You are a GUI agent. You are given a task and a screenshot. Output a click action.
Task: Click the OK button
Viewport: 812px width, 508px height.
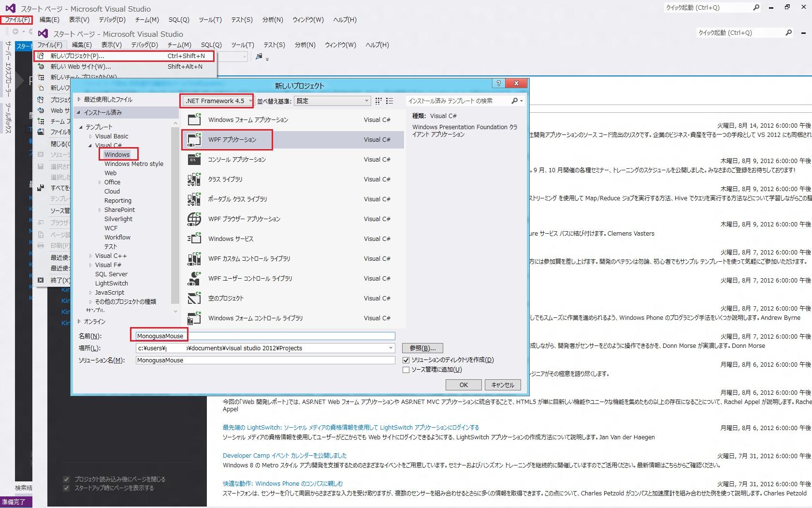[464, 385]
